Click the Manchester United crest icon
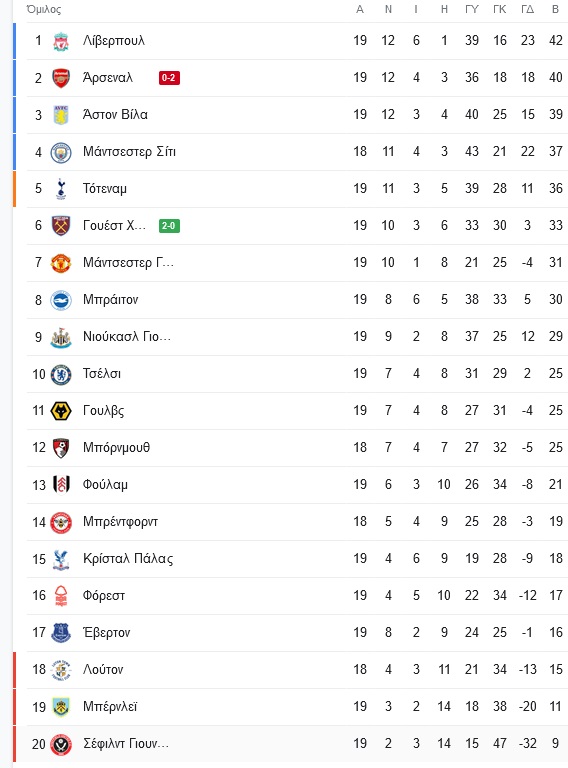This screenshot has height=768, width=568. (61, 263)
